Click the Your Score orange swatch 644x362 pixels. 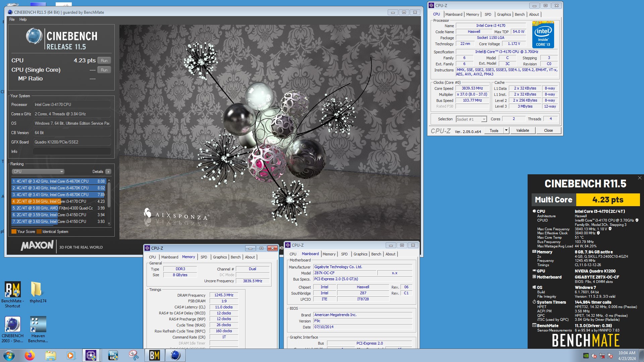pos(14,232)
